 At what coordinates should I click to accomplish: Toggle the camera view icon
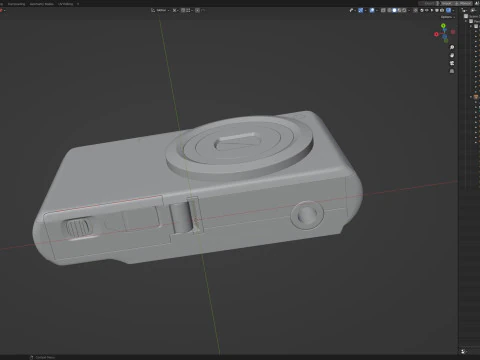(x=452, y=63)
